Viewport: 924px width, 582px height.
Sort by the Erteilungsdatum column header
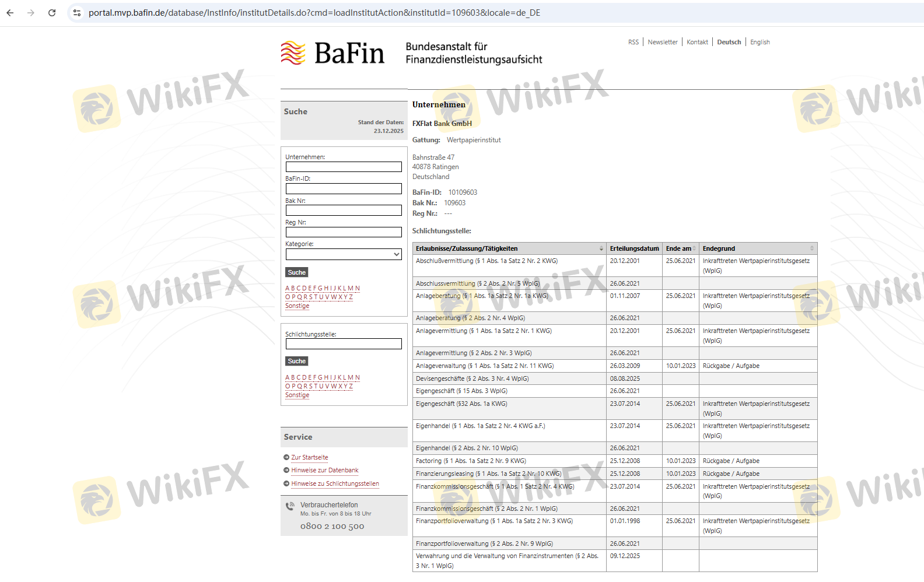click(634, 249)
